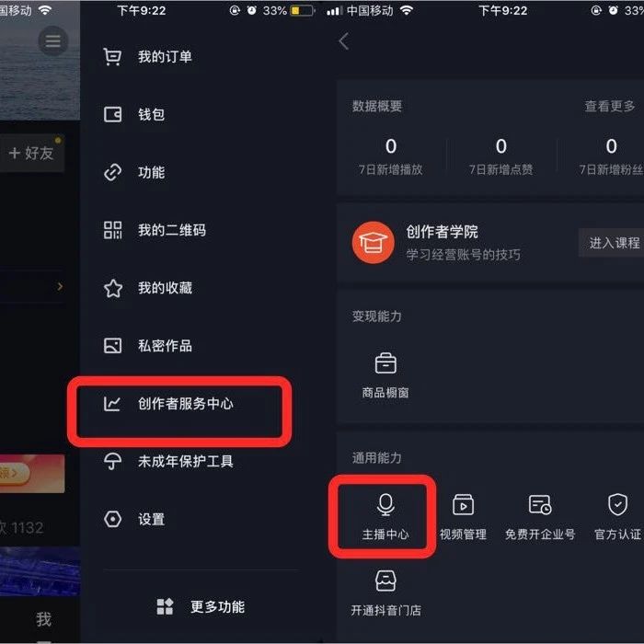Open 视频管理 video icon
The height and width of the screenshot is (644, 644).
pyautogui.click(x=464, y=505)
